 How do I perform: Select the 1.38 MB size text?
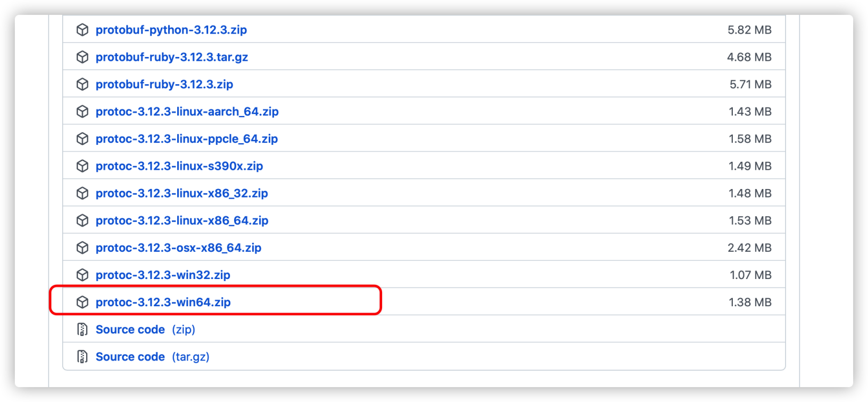(x=750, y=302)
